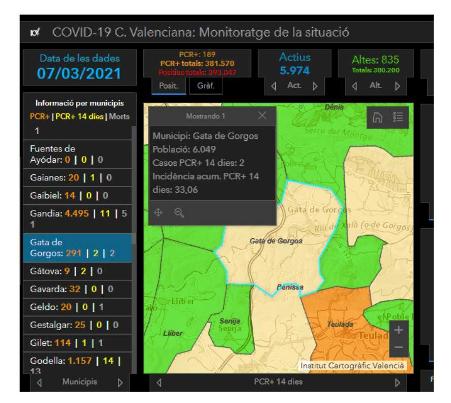Click left arrow beside PCR+ 14 dies

[159, 383]
